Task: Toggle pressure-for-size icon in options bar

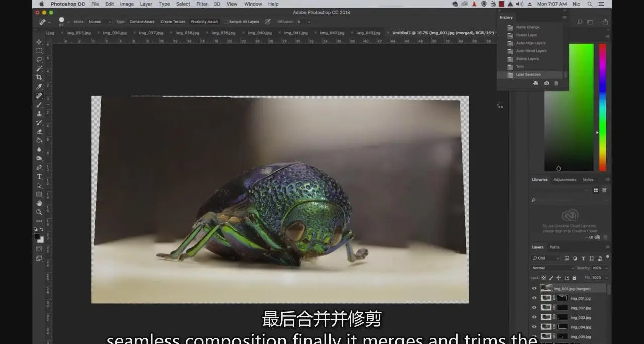Action: (x=268, y=22)
